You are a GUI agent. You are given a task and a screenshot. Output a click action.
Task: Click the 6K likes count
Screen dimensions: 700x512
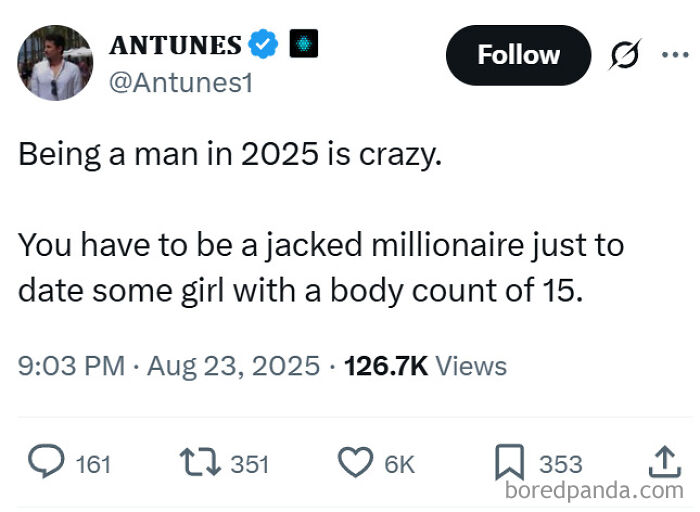tap(399, 464)
